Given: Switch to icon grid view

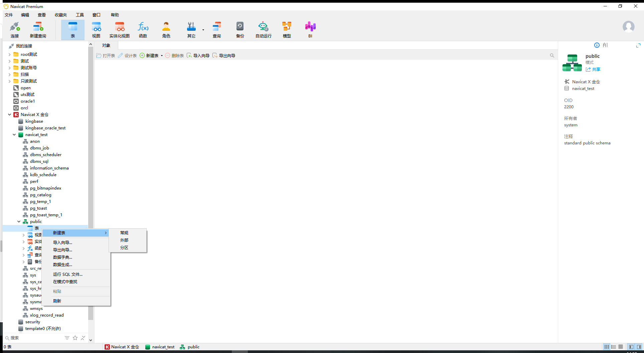Looking at the screenshot, I should tap(607, 347).
